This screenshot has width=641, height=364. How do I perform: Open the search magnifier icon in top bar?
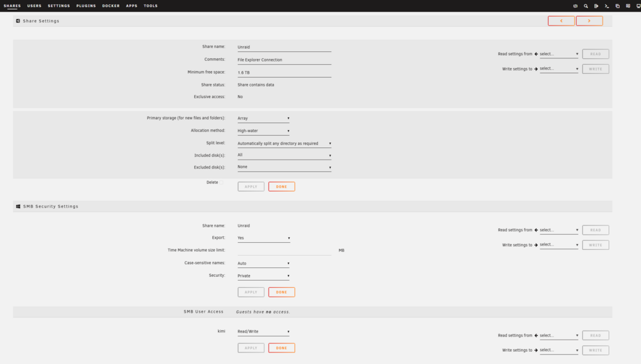[x=586, y=6]
